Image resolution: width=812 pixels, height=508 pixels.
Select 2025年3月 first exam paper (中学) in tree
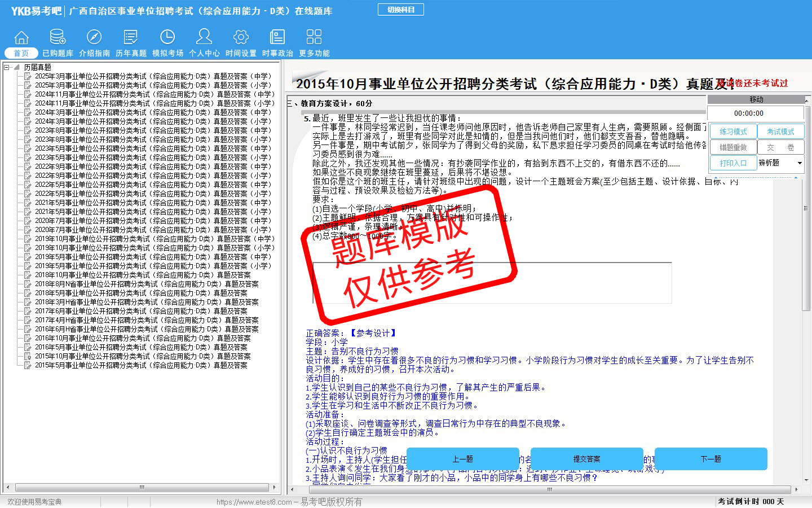click(153, 76)
